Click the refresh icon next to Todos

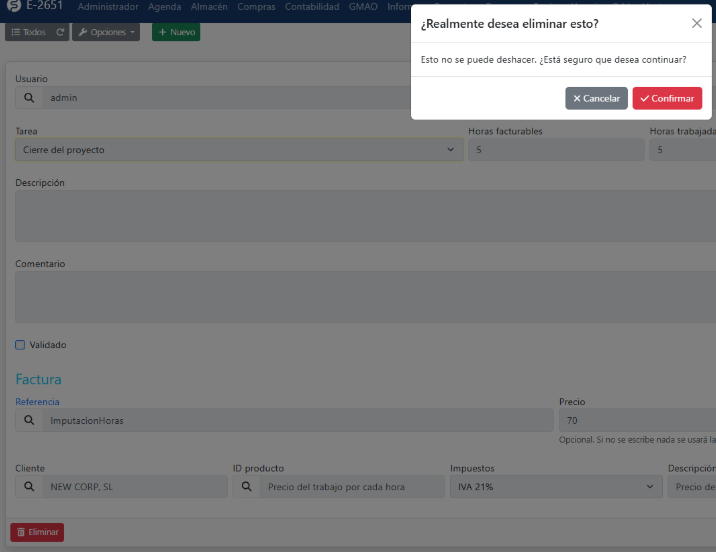click(x=60, y=32)
